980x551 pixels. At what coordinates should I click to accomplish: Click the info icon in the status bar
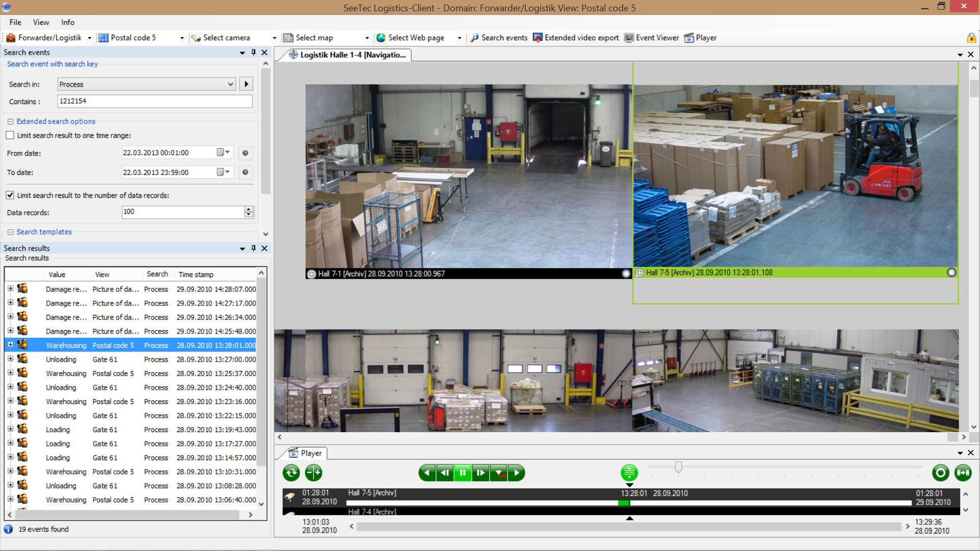pos(9,529)
